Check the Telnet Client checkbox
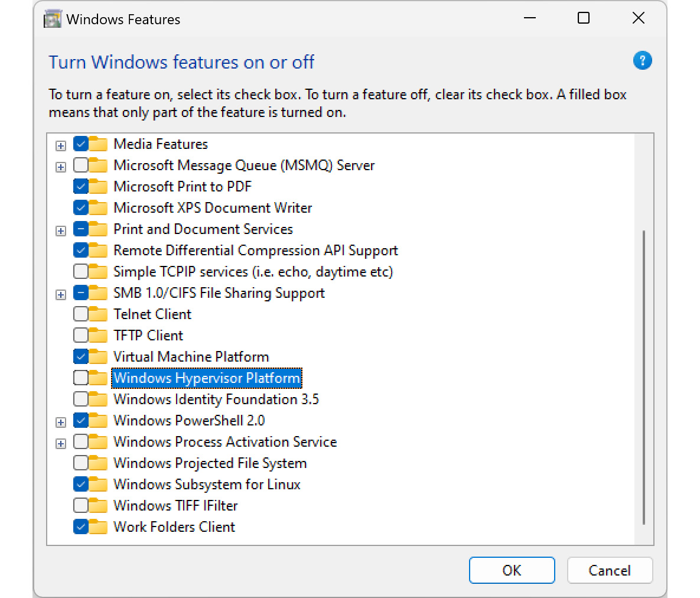 point(81,314)
